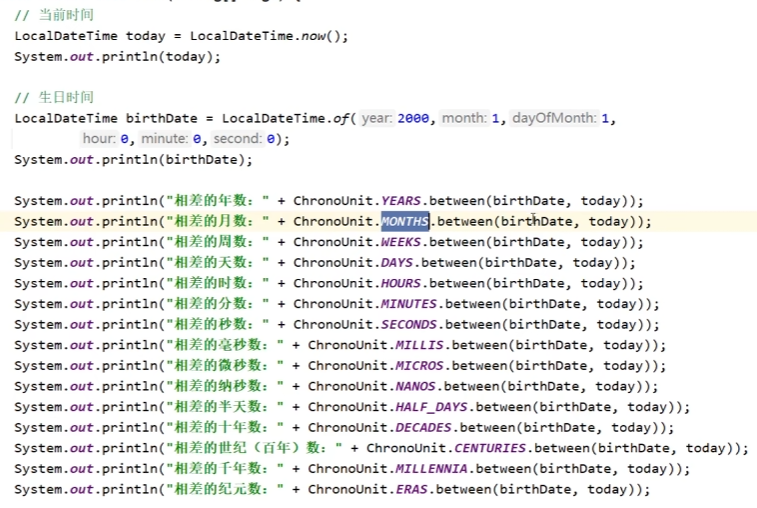Click the minute: parameter hint
The height and width of the screenshot is (508, 757).
point(164,139)
